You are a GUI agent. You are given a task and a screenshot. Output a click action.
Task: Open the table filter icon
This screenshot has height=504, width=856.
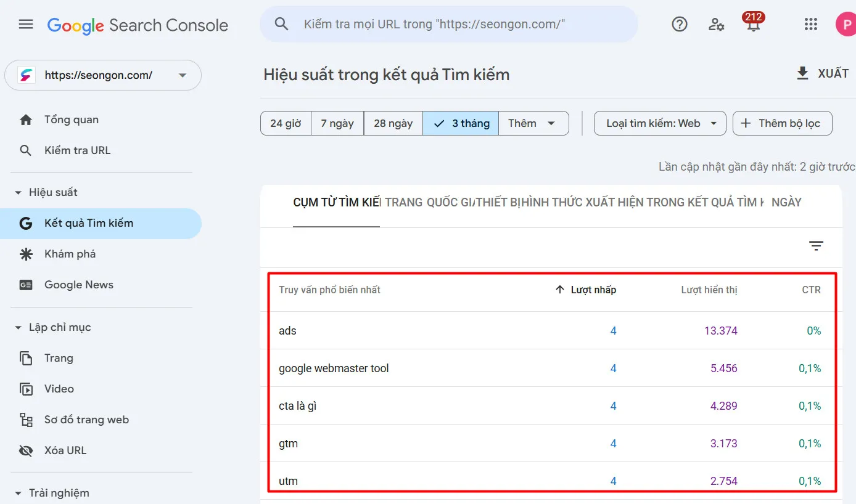[816, 245]
